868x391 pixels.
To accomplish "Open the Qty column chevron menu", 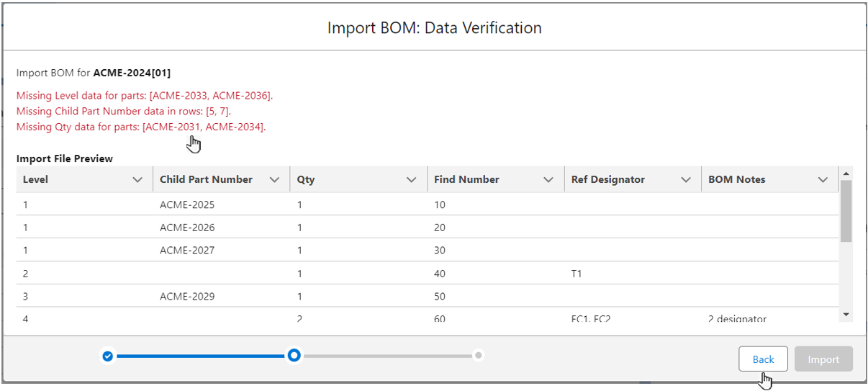I will coord(411,180).
